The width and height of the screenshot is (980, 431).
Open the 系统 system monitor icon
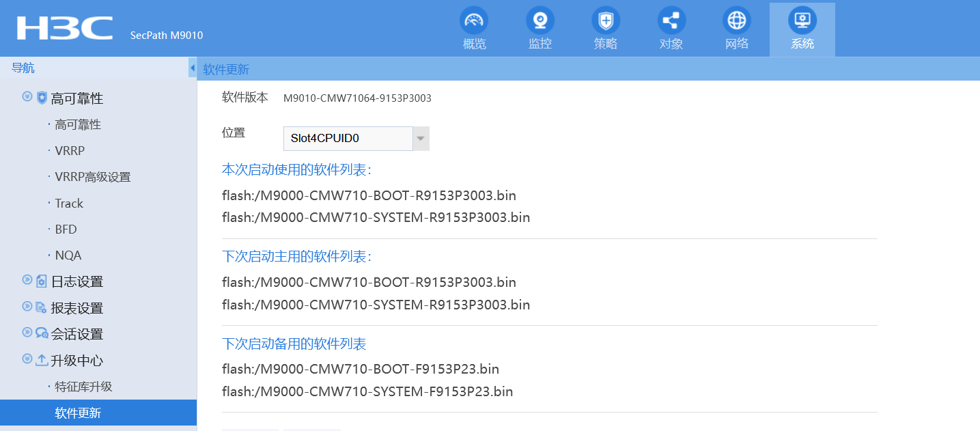click(802, 20)
